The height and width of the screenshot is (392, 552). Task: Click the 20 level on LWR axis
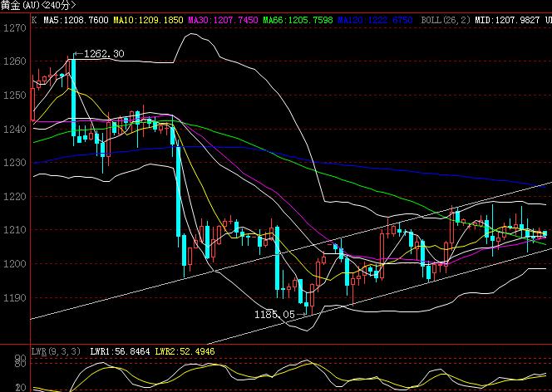coord(18,387)
